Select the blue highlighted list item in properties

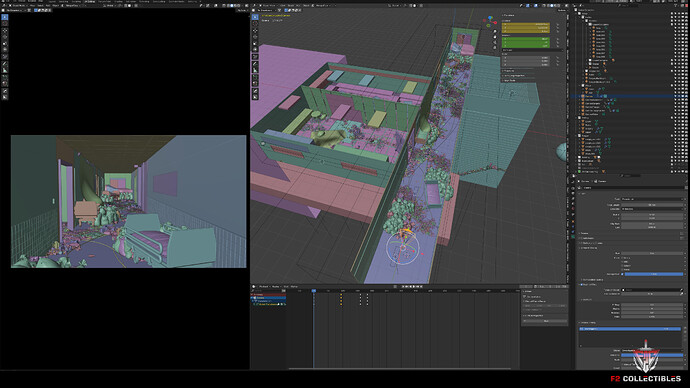(630, 329)
